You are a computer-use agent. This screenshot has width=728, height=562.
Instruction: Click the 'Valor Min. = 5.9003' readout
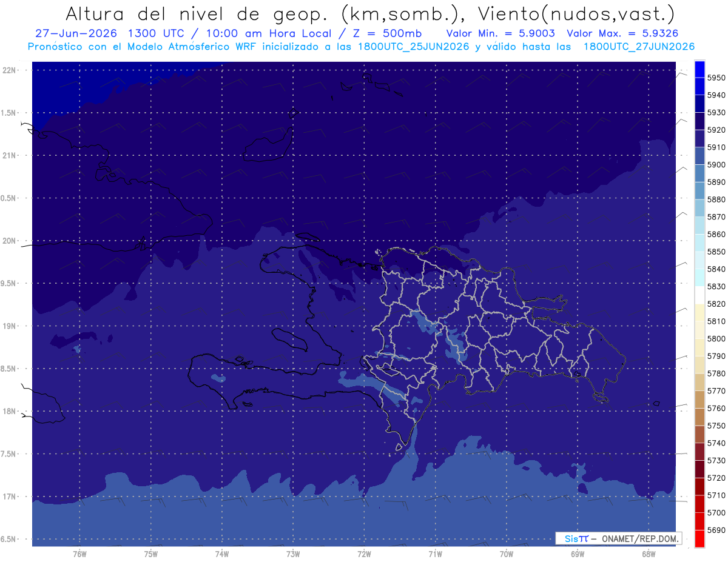(x=502, y=33)
